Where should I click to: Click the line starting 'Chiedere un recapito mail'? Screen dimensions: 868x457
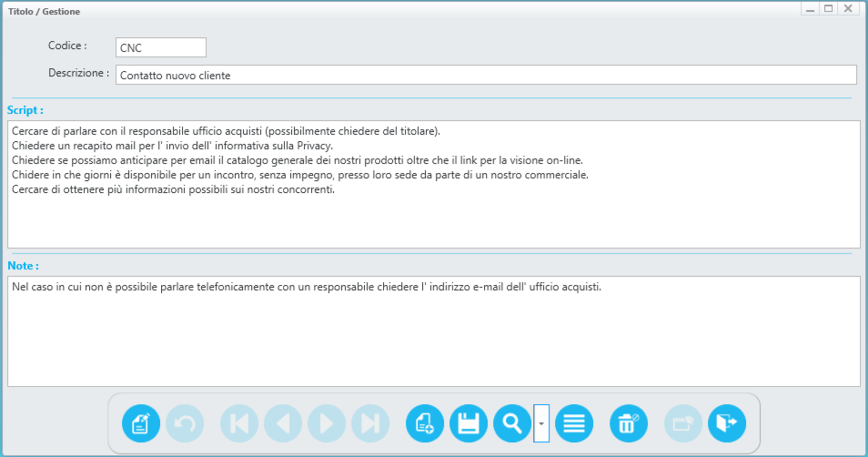[x=173, y=146]
